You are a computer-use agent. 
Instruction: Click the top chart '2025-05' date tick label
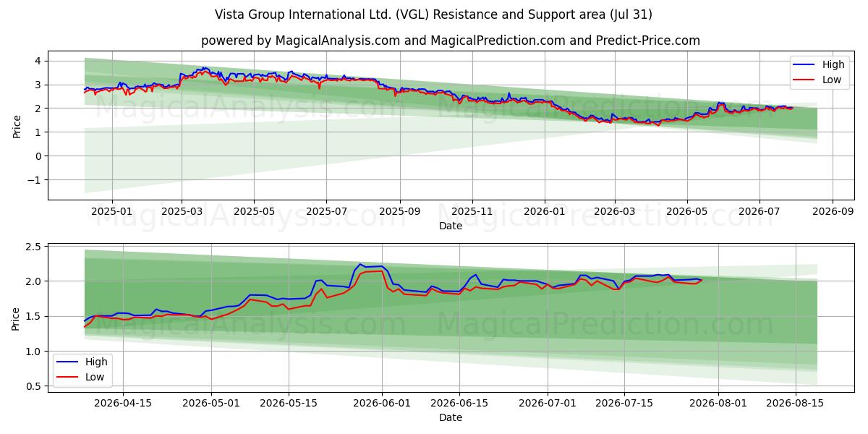tap(254, 212)
